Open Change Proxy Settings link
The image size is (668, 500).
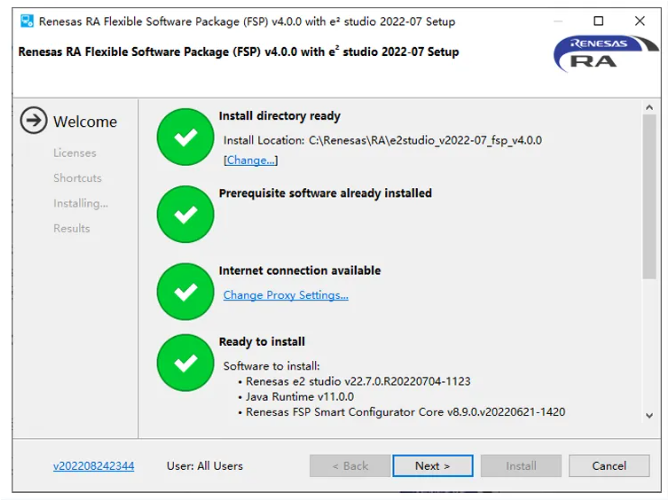(x=285, y=295)
